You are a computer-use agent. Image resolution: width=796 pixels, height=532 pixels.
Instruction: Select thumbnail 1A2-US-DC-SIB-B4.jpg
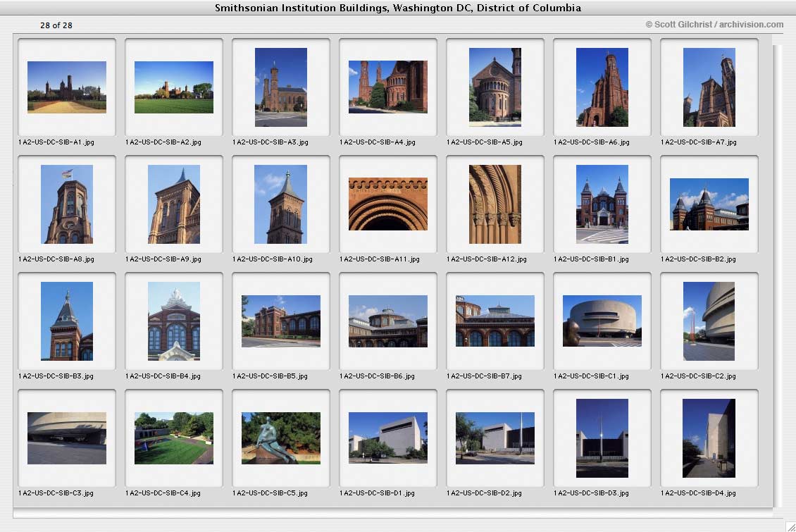pos(173,321)
